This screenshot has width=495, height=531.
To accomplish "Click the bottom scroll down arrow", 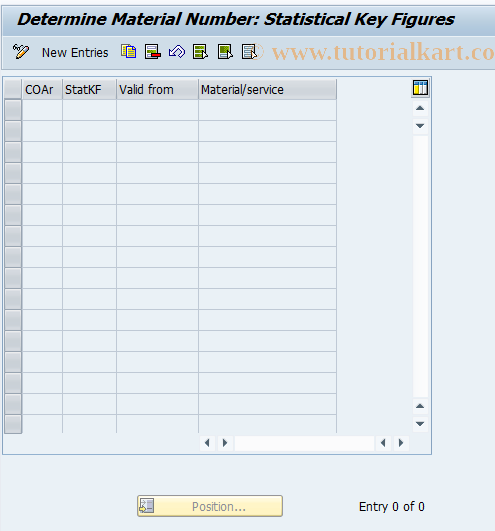I will coord(420,424).
